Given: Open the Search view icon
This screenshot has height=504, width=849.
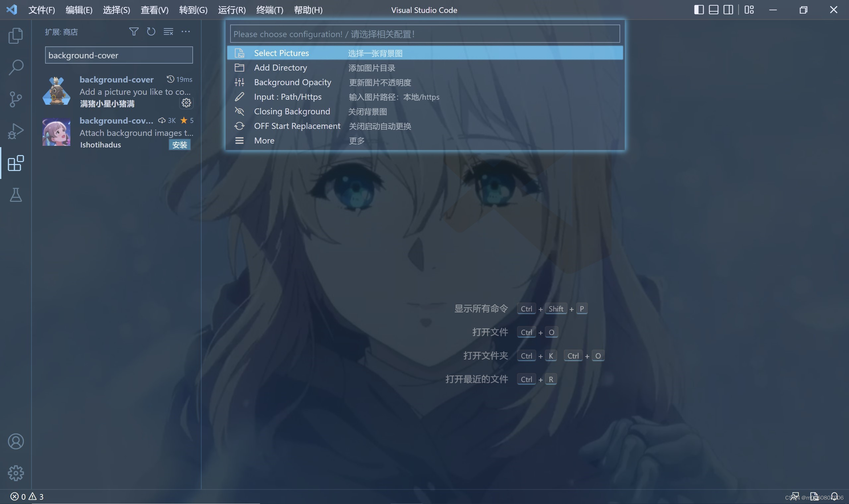Looking at the screenshot, I should pos(16,67).
